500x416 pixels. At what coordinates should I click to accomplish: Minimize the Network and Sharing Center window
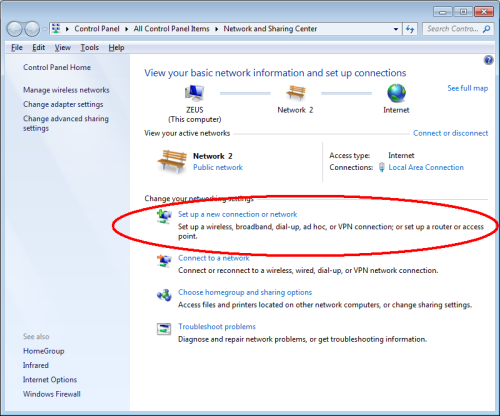click(443, 12)
